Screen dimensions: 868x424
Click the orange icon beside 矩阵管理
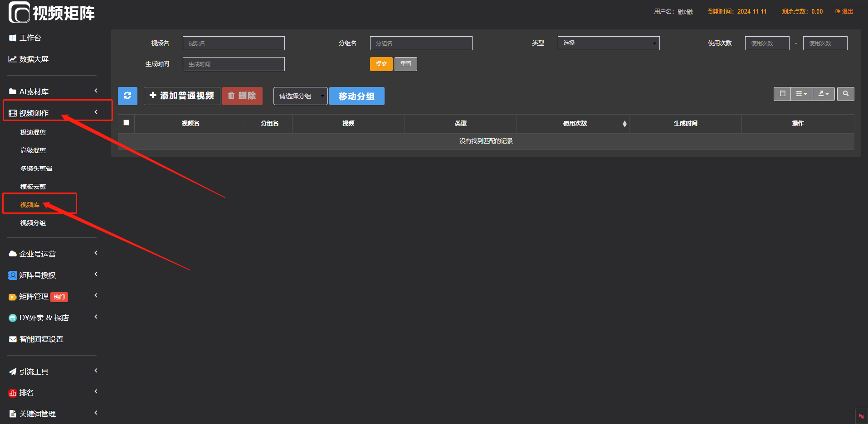(x=13, y=297)
